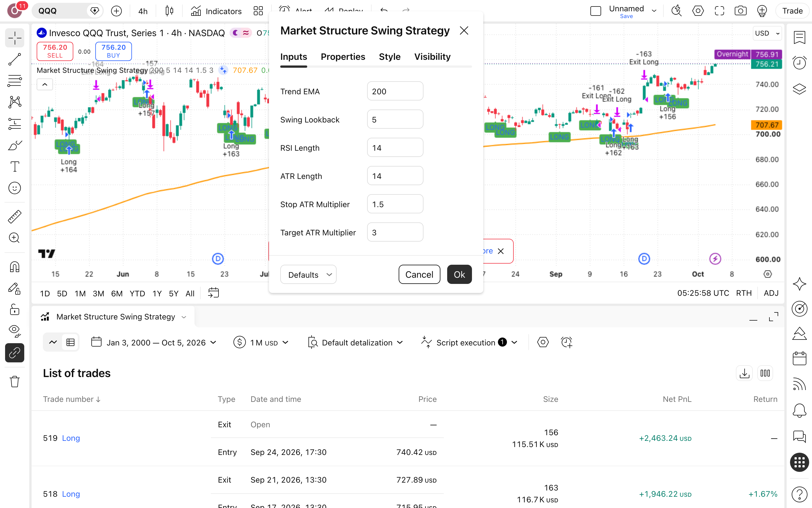Image resolution: width=812 pixels, height=508 pixels.
Task: Change the USD currency dropdown
Action: click(x=767, y=33)
